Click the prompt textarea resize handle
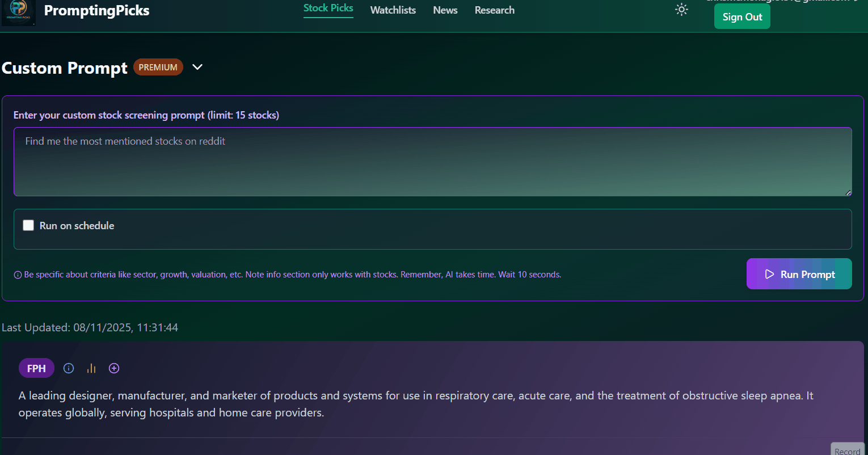Screen dimensions: 868x455 848,193
